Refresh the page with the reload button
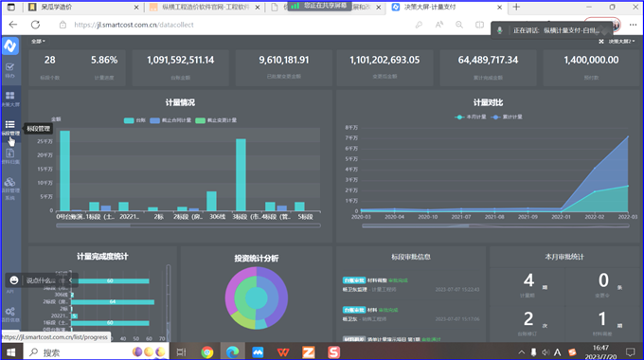This screenshot has height=360, width=644. tap(36, 25)
